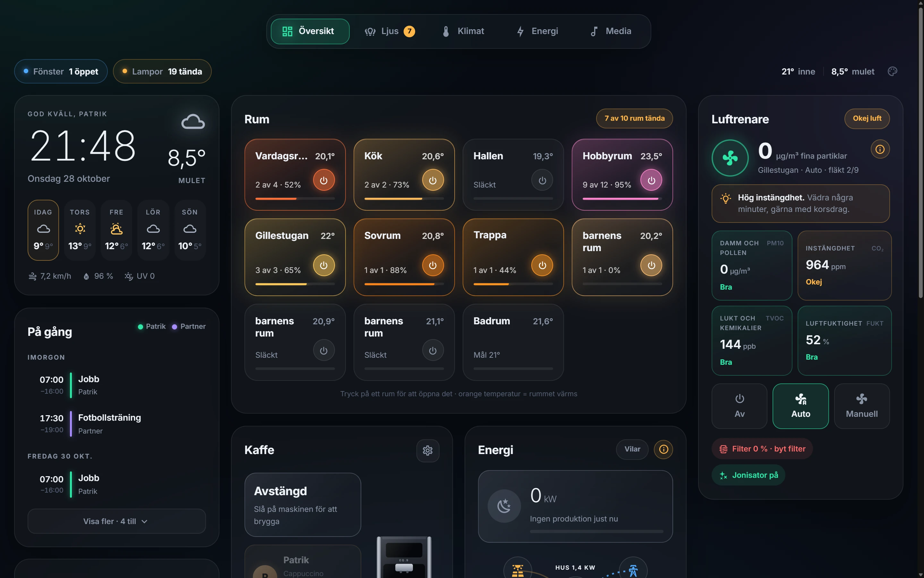Click the 7 av 10 rum tända badge

coord(634,118)
